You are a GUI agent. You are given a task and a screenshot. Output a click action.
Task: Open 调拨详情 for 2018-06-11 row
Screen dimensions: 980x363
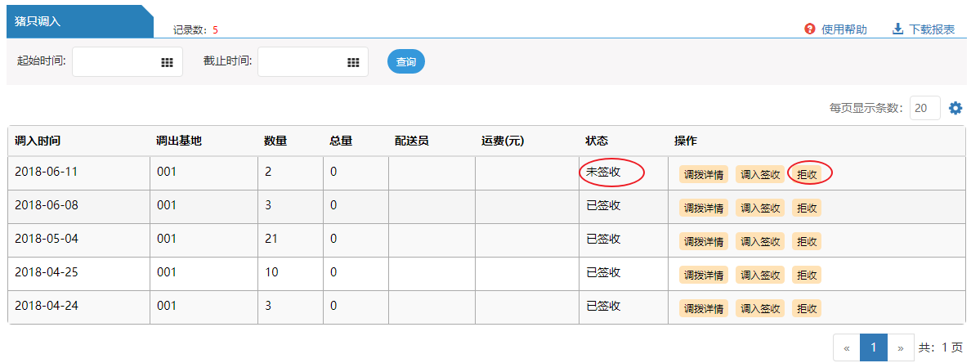coord(704,174)
